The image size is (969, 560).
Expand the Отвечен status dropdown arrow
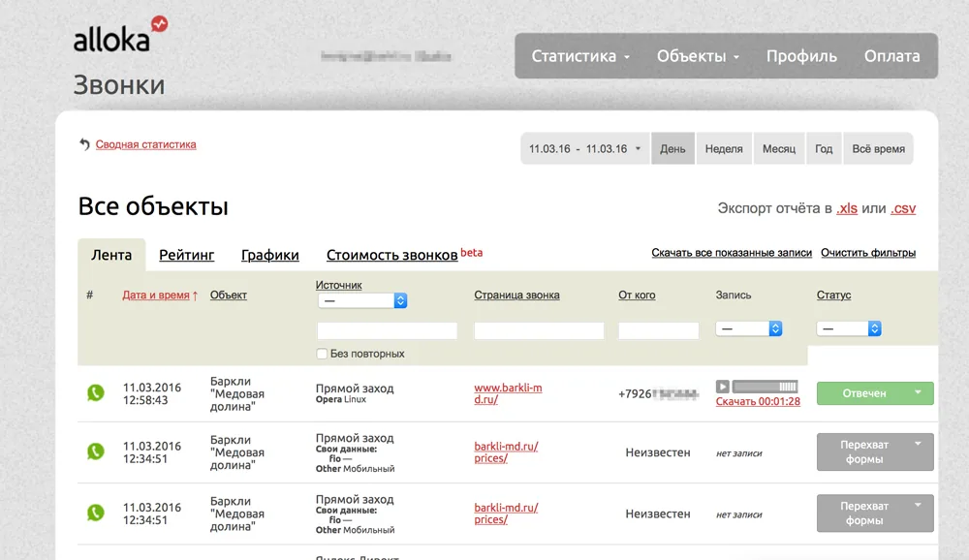click(918, 391)
